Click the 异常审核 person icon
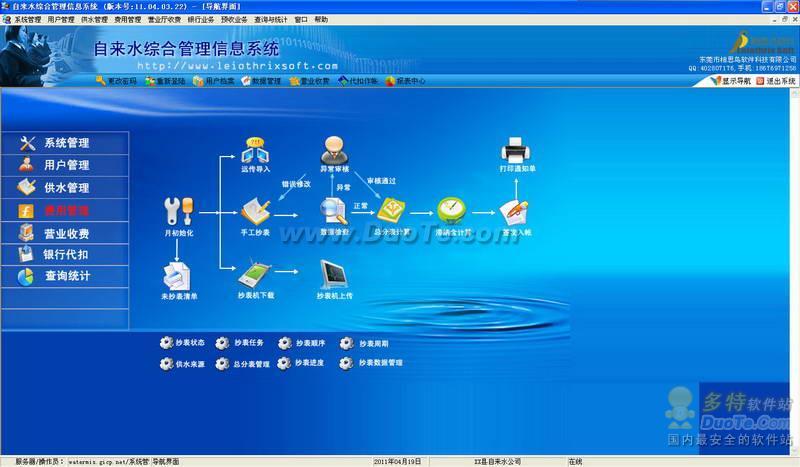The image size is (800, 467). pyautogui.click(x=334, y=150)
